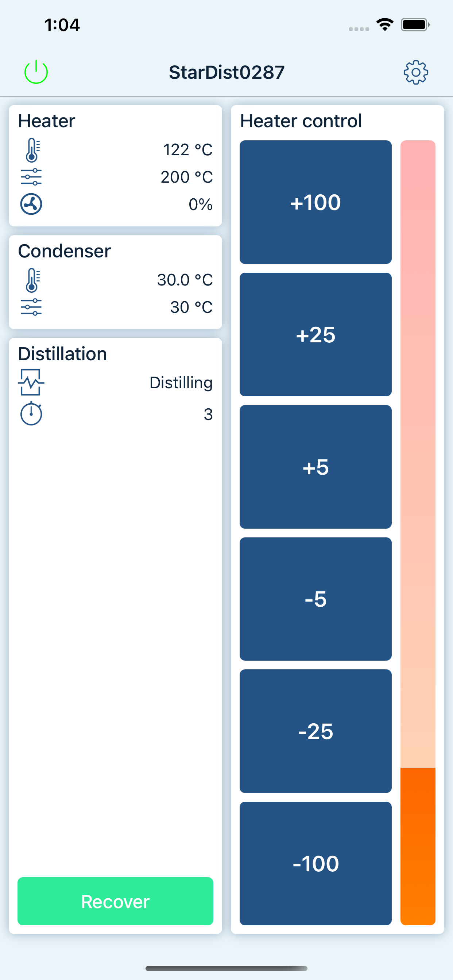
Task: Tap the Heater fan icon
Action: click(31, 204)
